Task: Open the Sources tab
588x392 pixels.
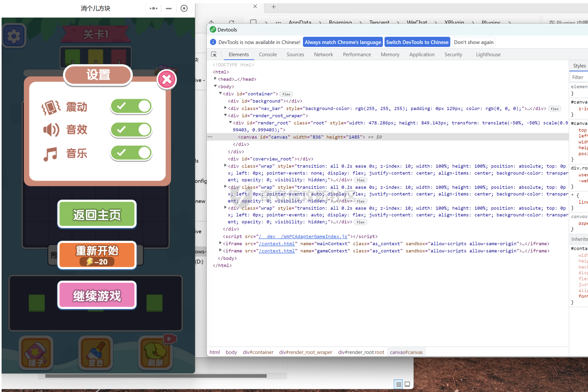Action: [x=295, y=54]
